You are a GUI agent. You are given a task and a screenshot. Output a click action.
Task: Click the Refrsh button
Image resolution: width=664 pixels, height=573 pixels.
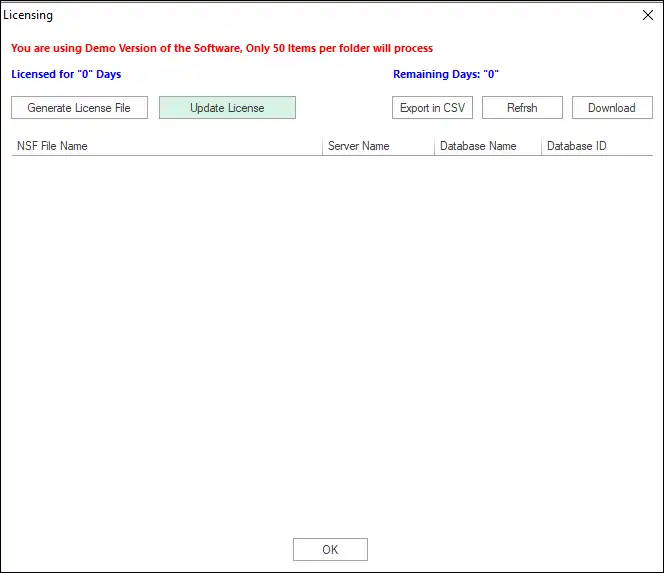pyautogui.click(x=522, y=108)
